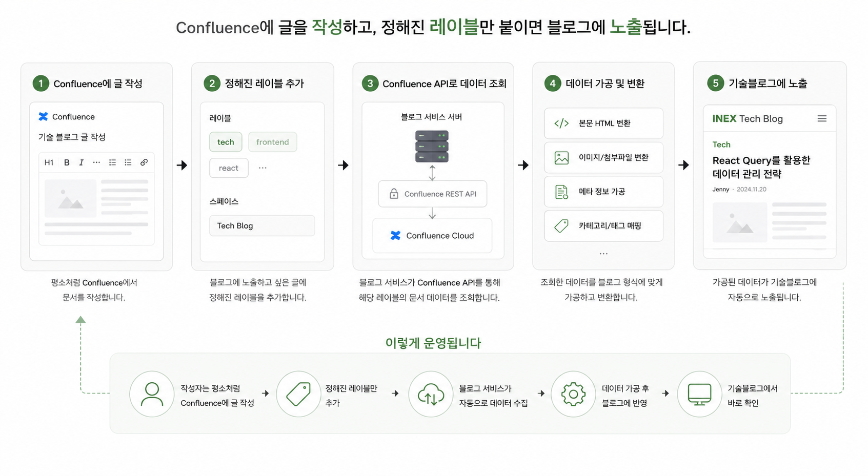The image size is (868, 476).
Task: Toggle bold formatting B in the editor
Action: point(67,162)
